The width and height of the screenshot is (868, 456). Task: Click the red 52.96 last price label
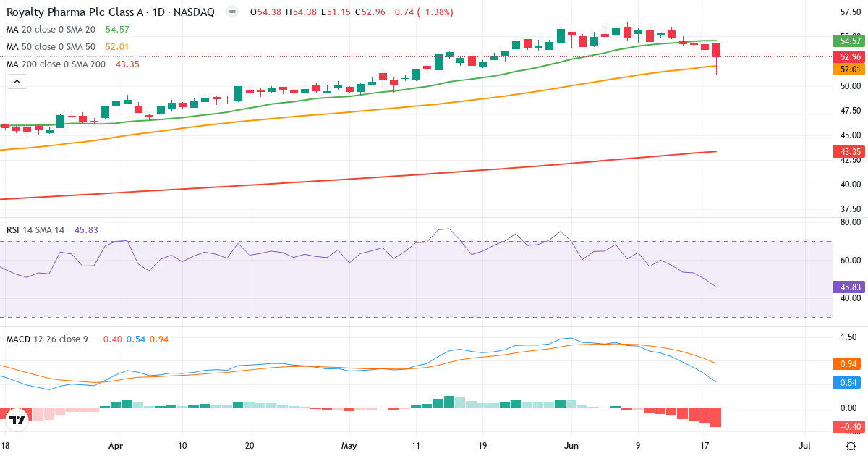coord(850,56)
